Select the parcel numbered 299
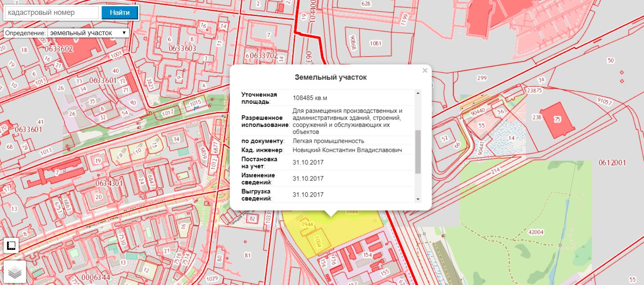644x285 pixels. tap(482, 78)
